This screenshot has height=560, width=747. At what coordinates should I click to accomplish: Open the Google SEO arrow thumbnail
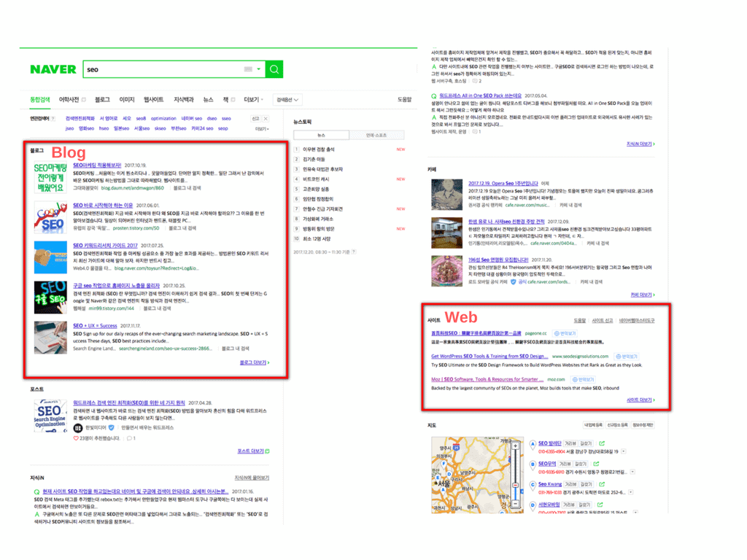[50, 217]
